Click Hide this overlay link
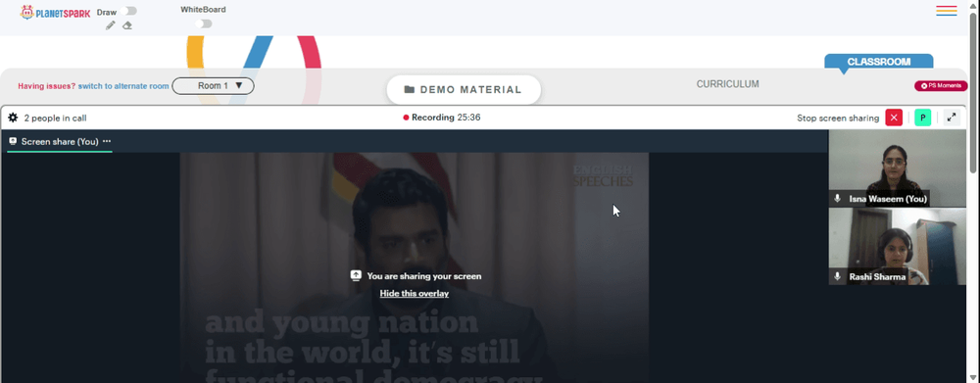980x383 pixels. 415,293
